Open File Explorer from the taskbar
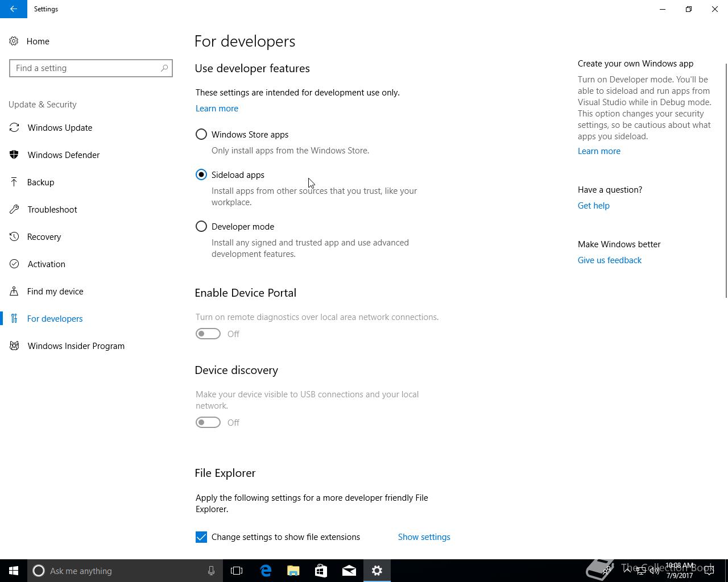Viewport: 728px width, 582px height. (x=293, y=571)
